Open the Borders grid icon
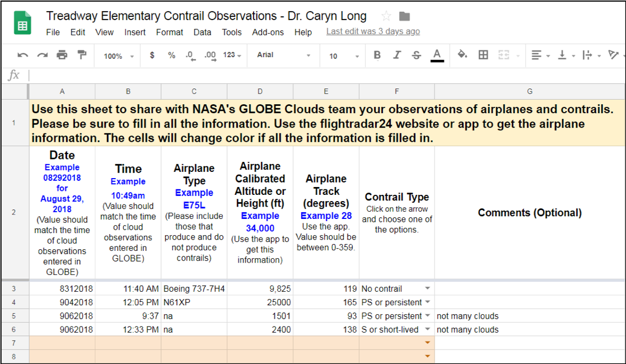Image resolution: width=626 pixels, height=364 pixels. point(483,55)
